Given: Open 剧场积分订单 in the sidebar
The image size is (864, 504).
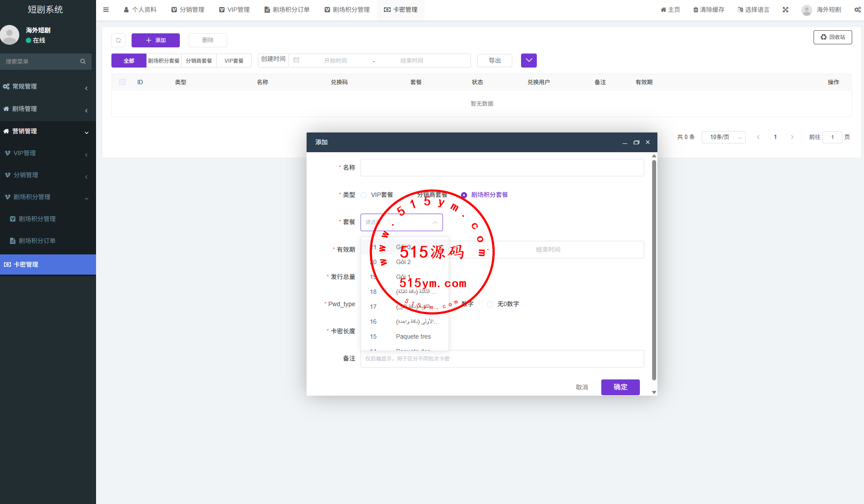Looking at the screenshot, I should coord(37,241).
